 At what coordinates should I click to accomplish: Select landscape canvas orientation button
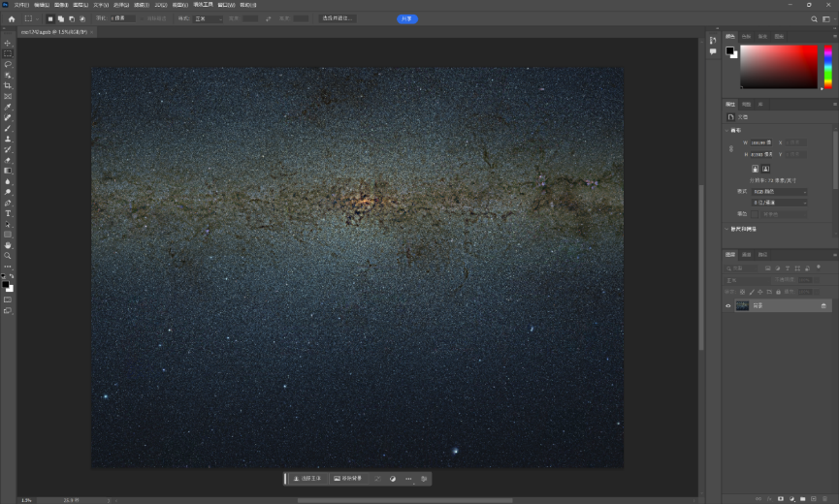[765, 169]
